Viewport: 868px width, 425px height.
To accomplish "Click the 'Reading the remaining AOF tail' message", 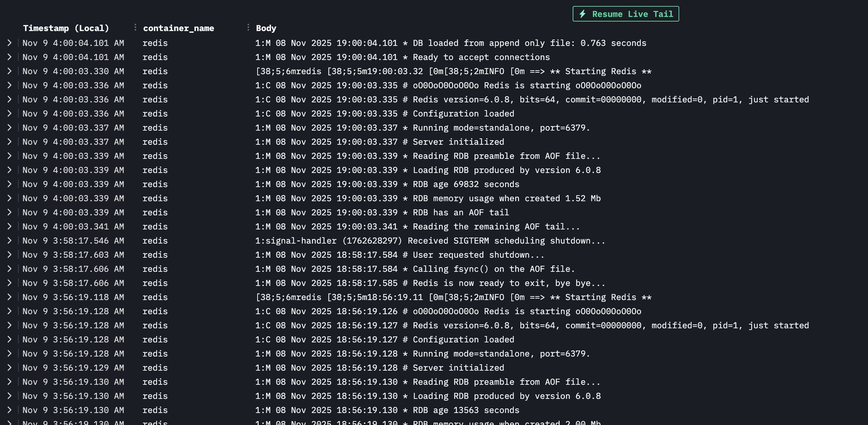I will tap(496, 227).
